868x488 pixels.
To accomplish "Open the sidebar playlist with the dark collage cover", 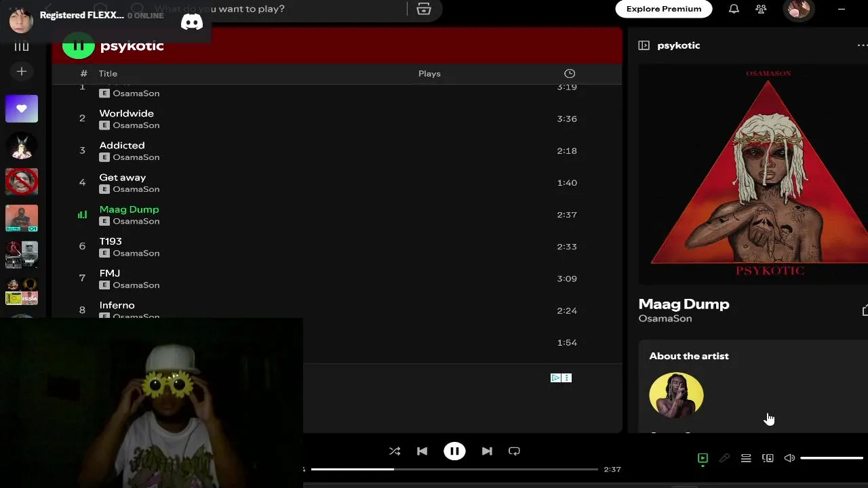I will click(x=22, y=255).
